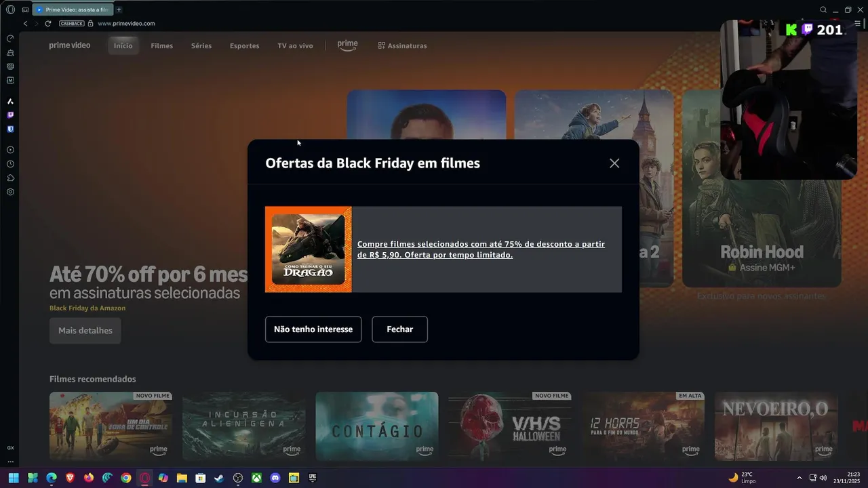Open 'Um Dia Fora de Controle' movie card
The height and width of the screenshot is (488, 868).
click(111, 426)
